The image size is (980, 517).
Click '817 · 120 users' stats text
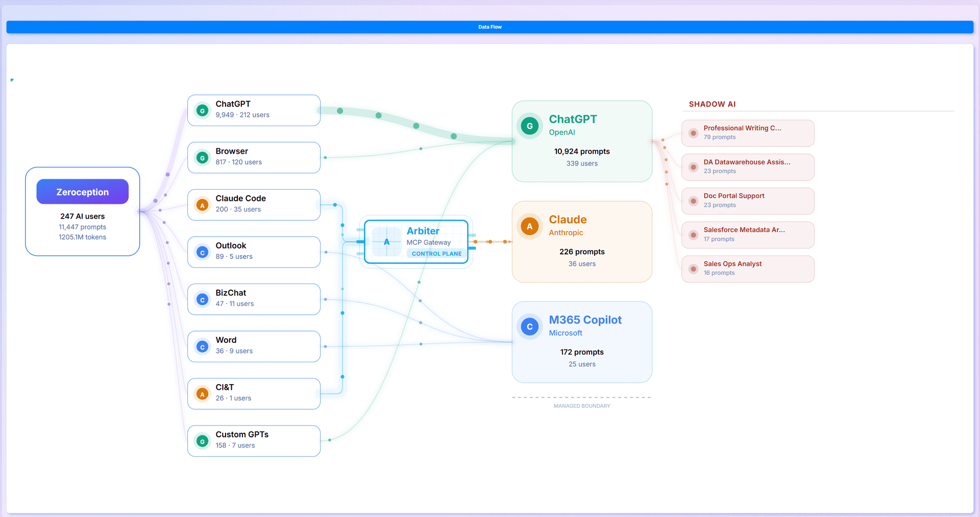(x=238, y=162)
